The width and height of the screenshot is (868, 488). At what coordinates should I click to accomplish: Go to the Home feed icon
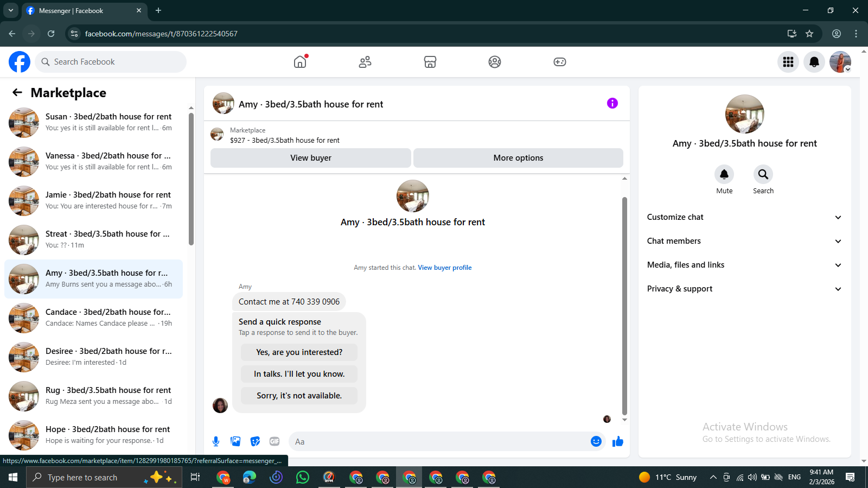pos(300,62)
